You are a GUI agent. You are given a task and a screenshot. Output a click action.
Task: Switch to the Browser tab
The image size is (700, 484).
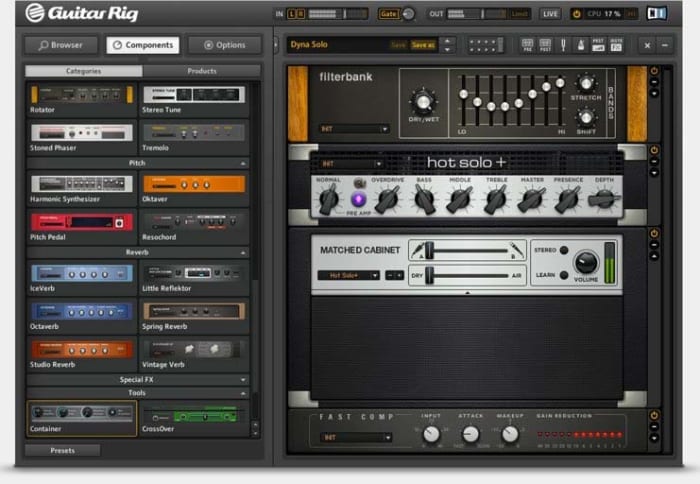(61, 45)
